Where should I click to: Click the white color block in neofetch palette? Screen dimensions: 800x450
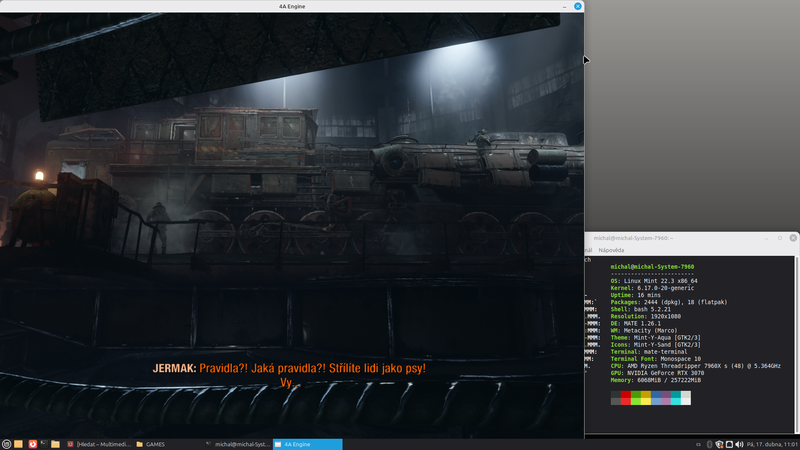(686, 398)
